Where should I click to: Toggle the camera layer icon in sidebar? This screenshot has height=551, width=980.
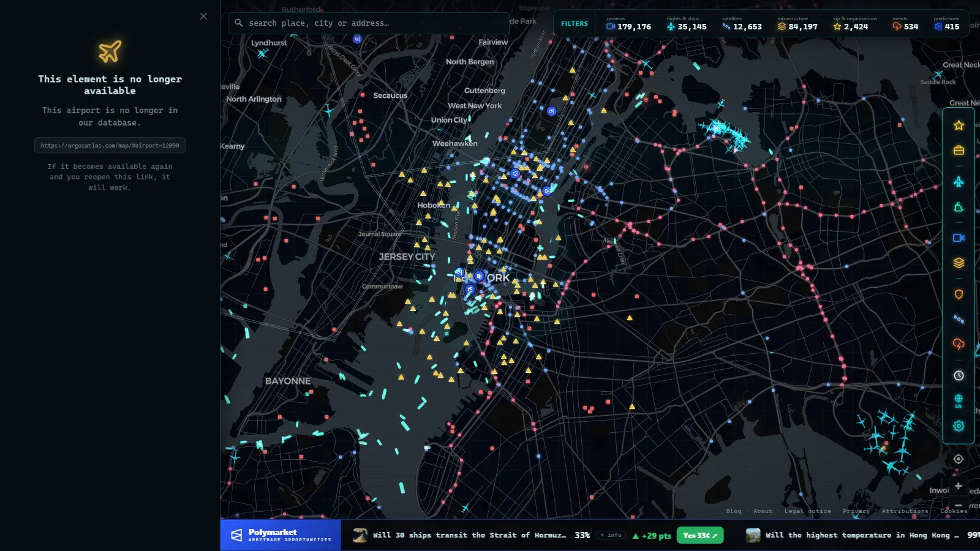click(959, 238)
